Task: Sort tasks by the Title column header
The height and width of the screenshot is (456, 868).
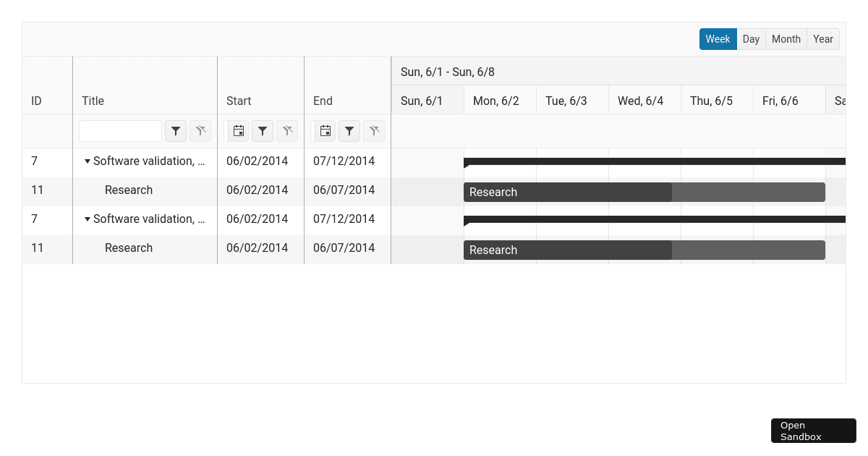Action: [x=93, y=101]
